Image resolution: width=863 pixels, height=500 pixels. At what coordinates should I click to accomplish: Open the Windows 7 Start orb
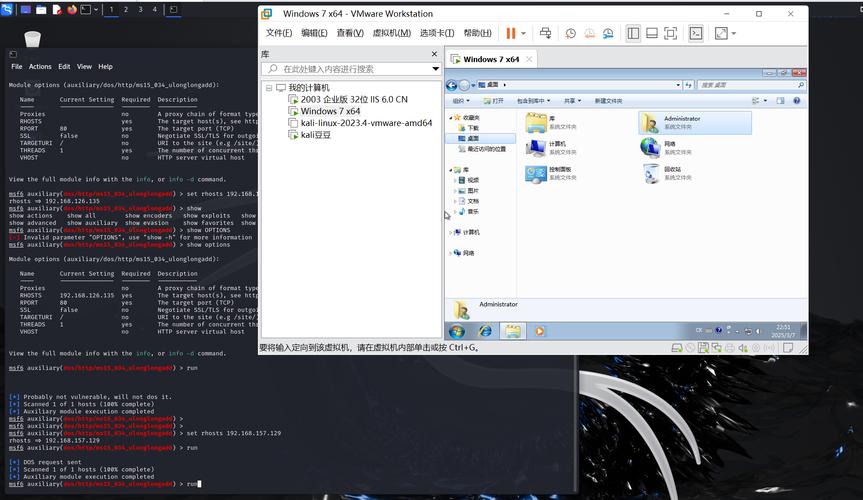457,331
